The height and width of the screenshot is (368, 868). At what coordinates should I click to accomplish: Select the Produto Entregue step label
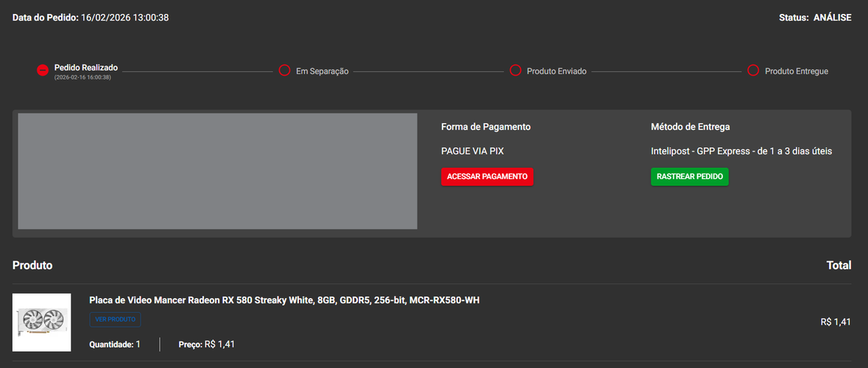(x=797, y=71)
